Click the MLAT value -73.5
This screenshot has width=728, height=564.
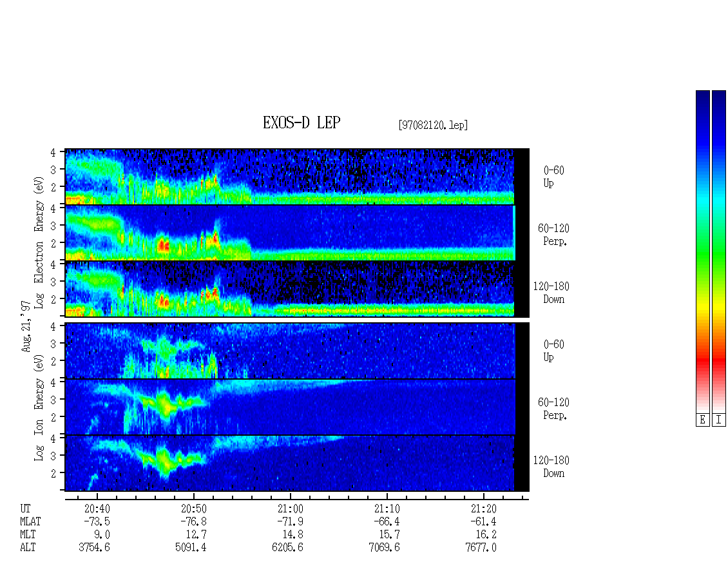(x=97, y=521)
